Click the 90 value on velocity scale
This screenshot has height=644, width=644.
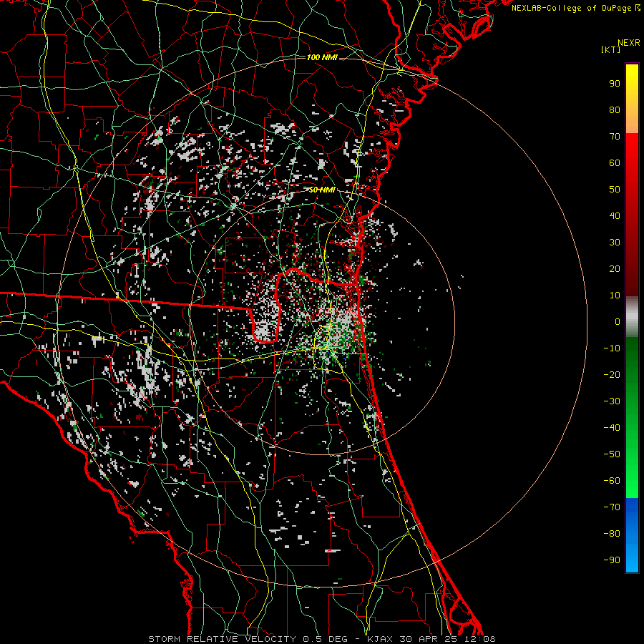pos(615,84)
